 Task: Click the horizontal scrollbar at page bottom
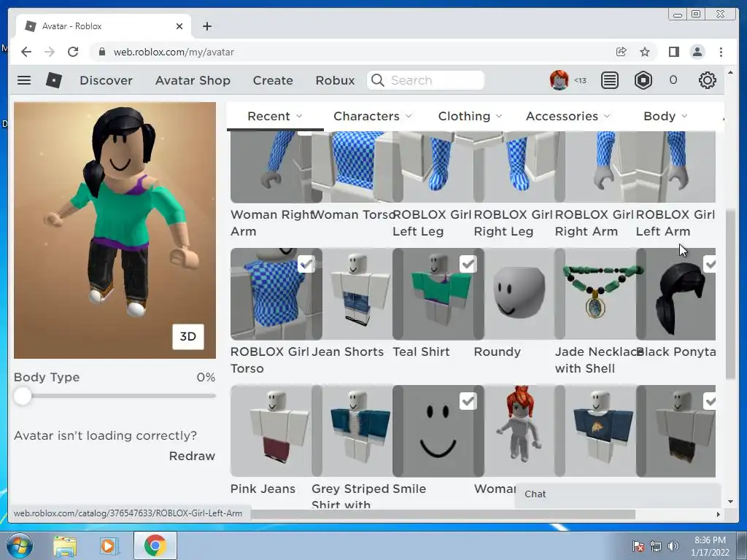click(443, 514)
